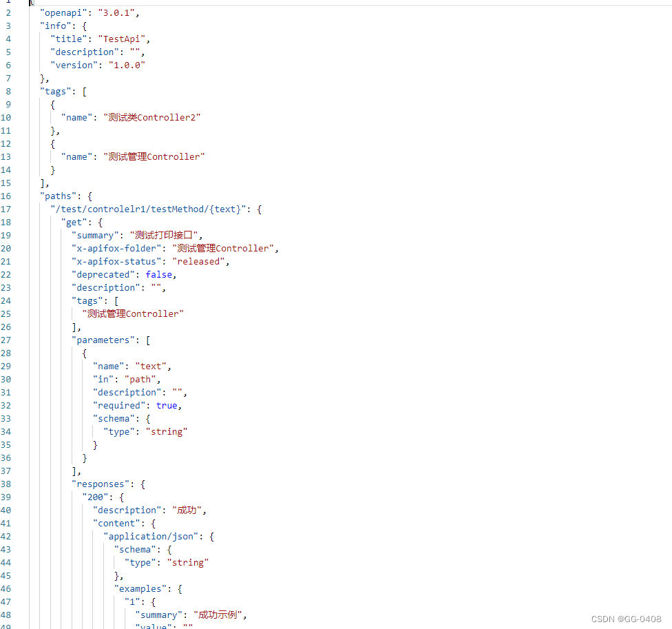Place cursor on the 'TestApi' title value
The width and height of the screenshot is (672, 629).
[123, 39]
